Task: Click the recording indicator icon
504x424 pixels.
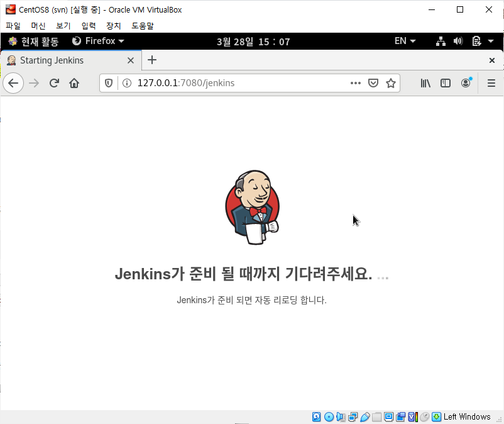Action: tap(400, 417)
